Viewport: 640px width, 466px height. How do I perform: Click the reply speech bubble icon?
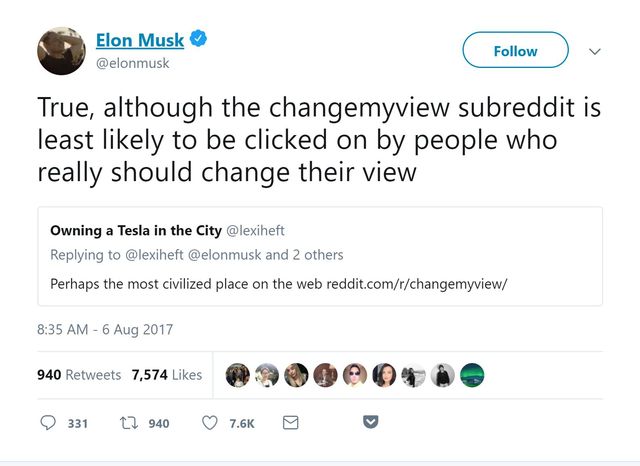(x=48, y=423)
